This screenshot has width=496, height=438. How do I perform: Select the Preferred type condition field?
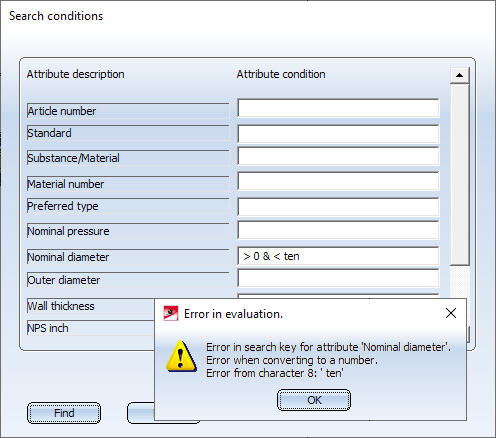click(338, 207)
